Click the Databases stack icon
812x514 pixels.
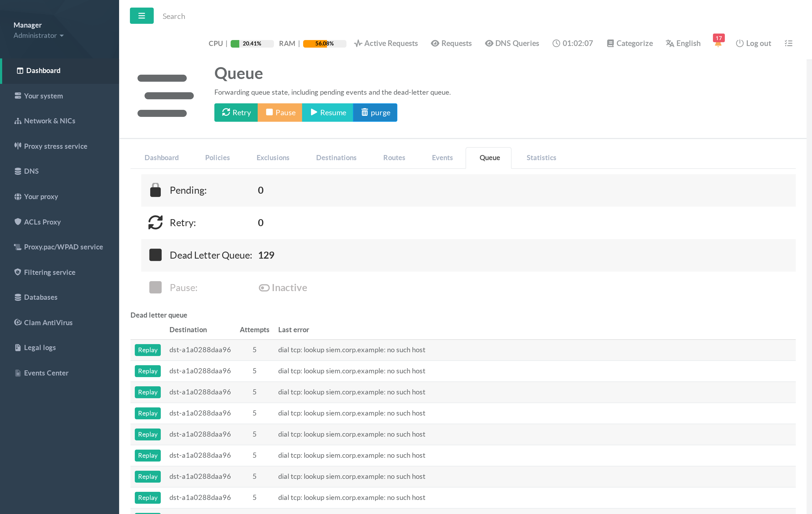tap(18, 297)
